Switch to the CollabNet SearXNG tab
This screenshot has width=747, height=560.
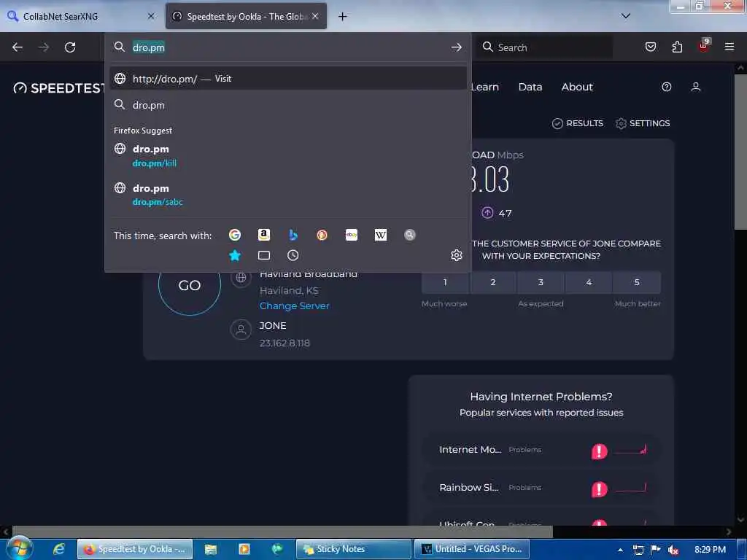pos(81,16)
